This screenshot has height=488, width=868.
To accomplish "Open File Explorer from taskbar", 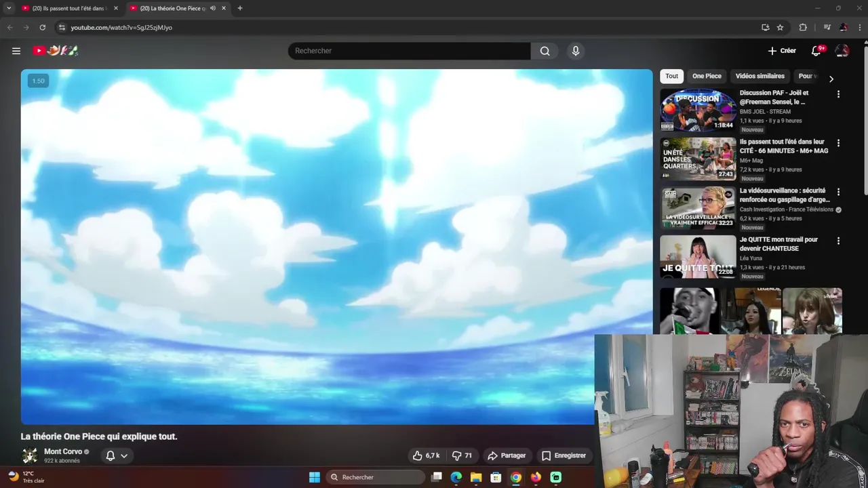I will 476,477.
